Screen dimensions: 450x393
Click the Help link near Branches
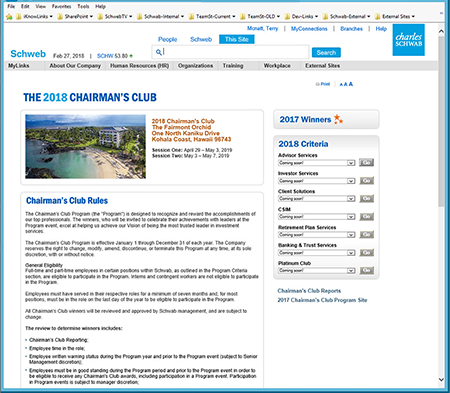click(x=381, y=29)
